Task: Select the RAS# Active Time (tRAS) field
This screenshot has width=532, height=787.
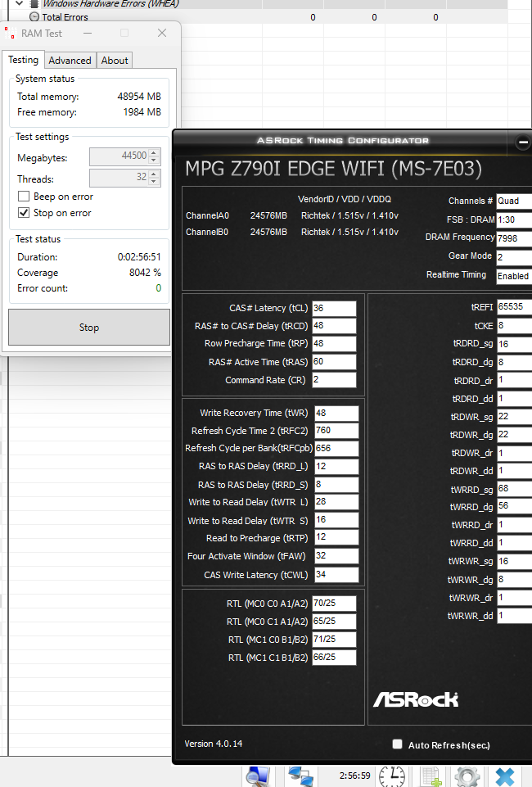Action: [x=334, y=362]
